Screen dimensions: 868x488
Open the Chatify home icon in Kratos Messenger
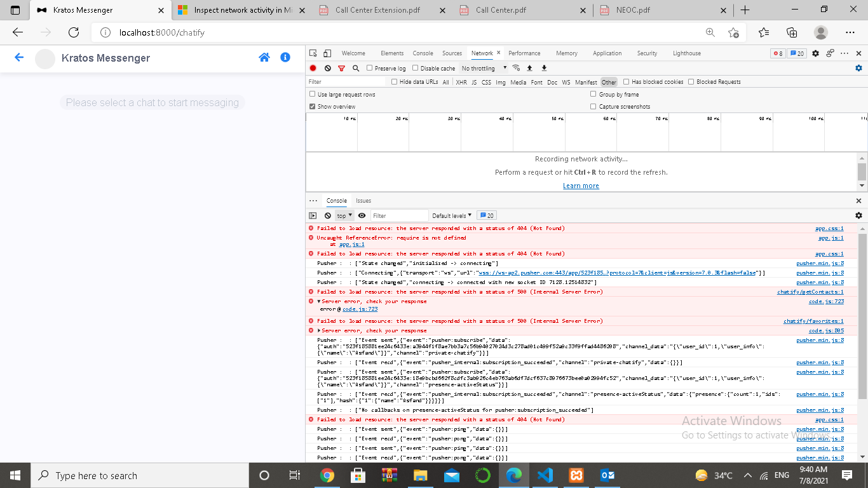tap(264, 57)
